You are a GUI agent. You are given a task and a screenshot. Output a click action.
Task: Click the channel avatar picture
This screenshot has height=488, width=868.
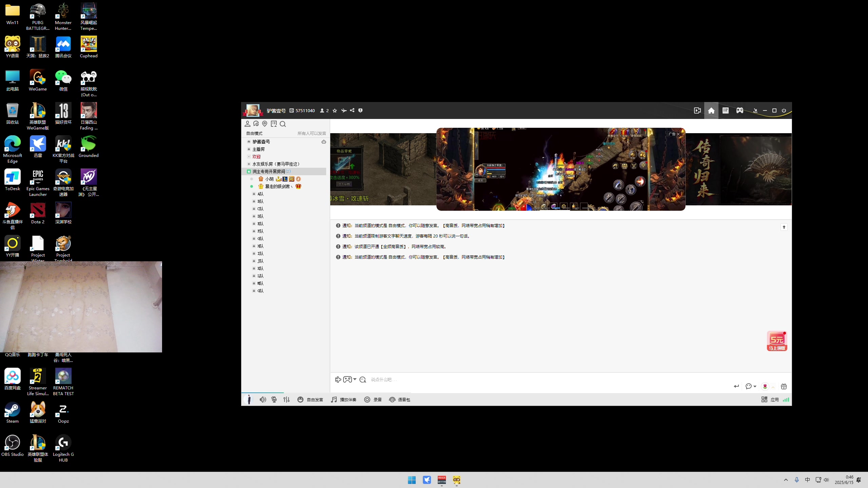[253, 110]
